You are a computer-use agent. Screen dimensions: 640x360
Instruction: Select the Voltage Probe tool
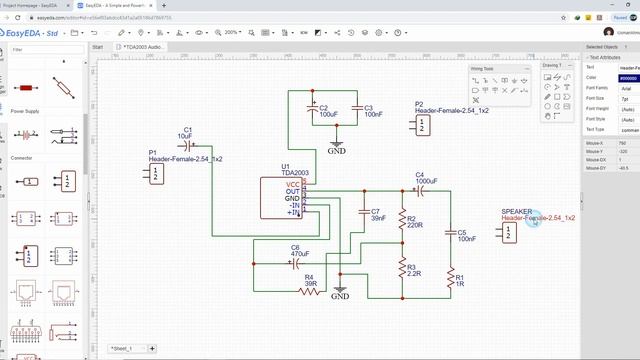515,90
